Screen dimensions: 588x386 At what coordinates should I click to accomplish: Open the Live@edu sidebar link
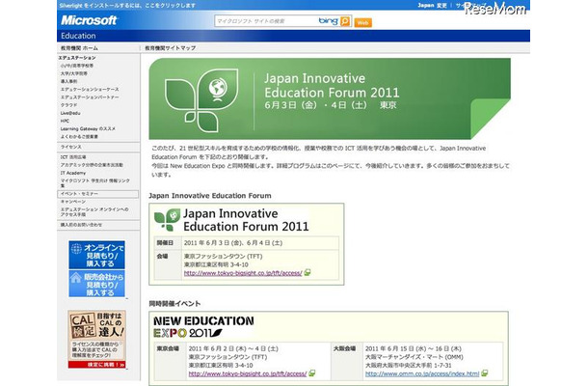pos(70,113)
